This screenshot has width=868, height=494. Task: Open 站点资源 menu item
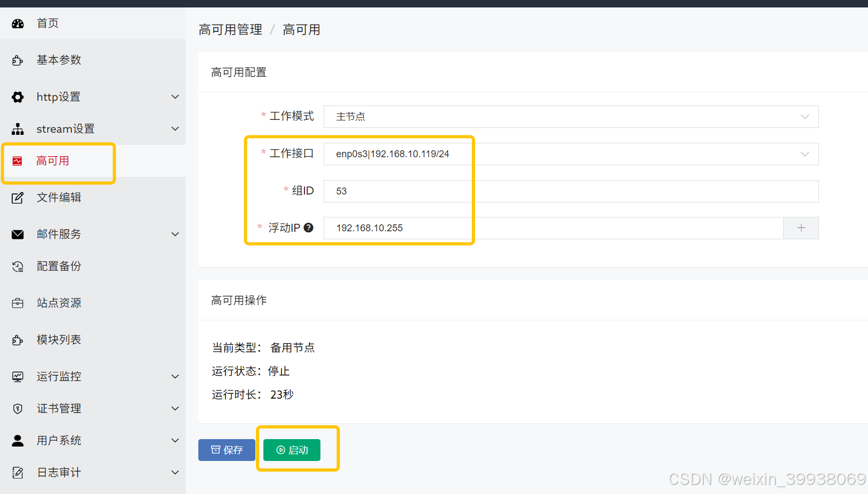pos(93,303)
